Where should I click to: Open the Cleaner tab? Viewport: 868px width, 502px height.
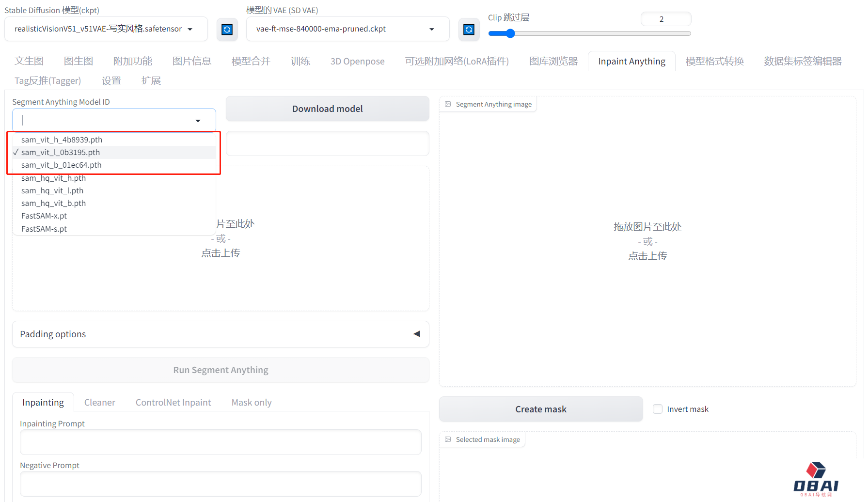click(99, 402)
